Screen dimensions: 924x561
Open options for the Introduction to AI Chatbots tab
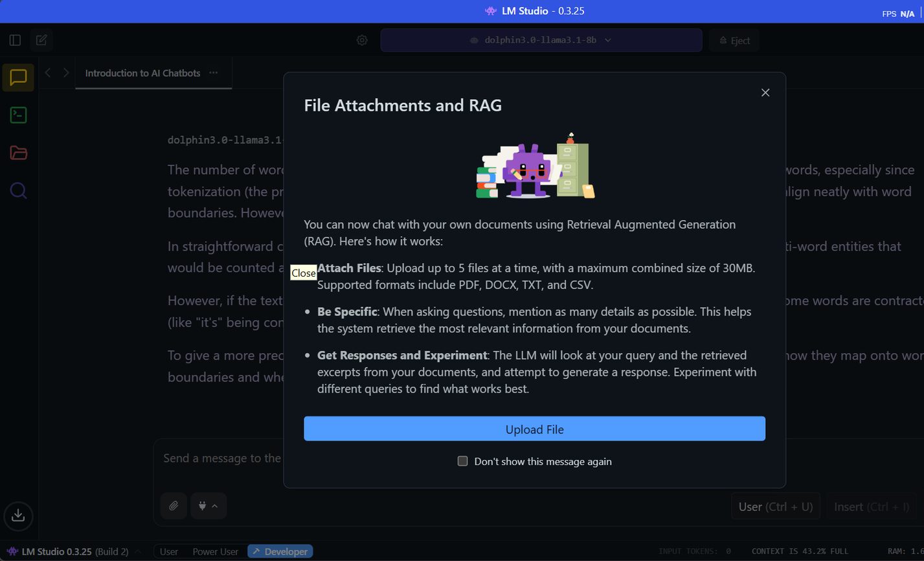coord(213,73)
